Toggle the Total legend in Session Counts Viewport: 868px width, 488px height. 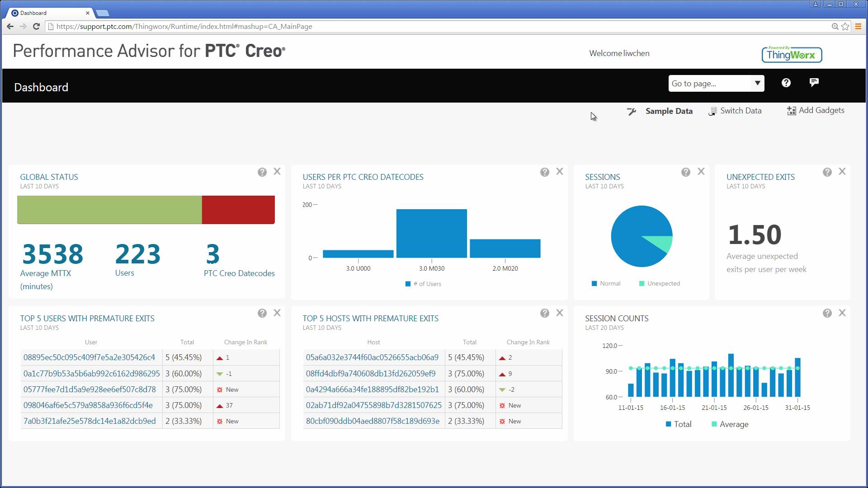[678, 424]
